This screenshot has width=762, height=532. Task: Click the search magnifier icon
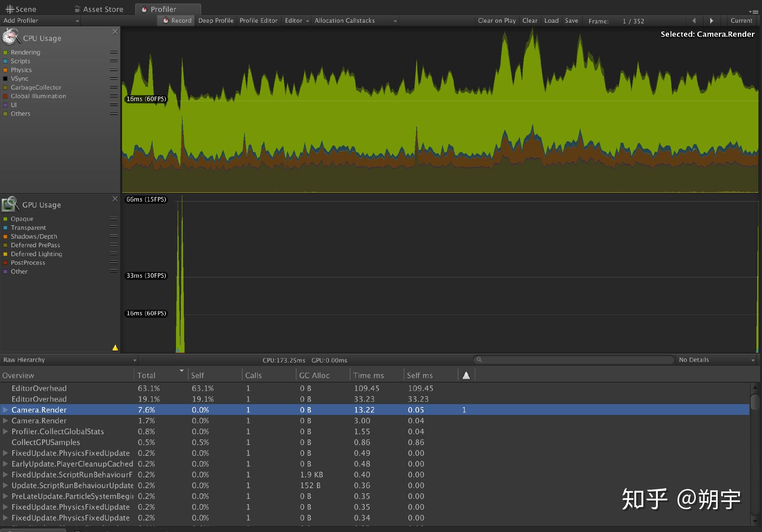coord(479,359)
